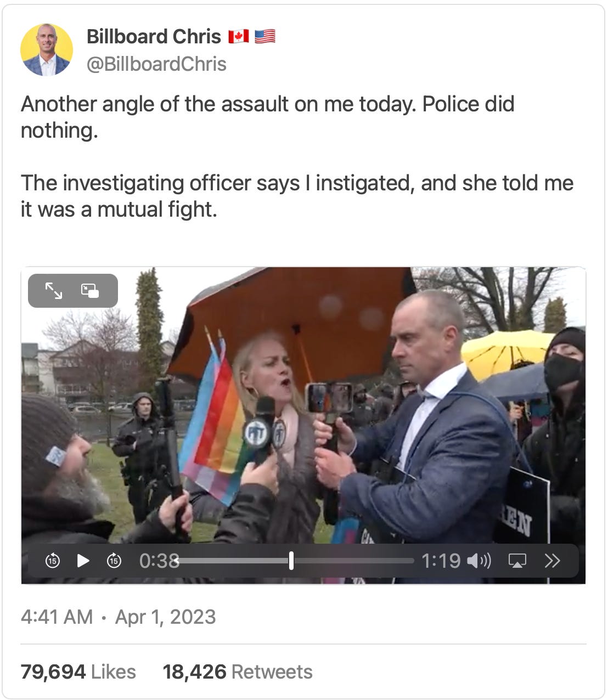Open the Billboard Chris display name

point(154,36)
